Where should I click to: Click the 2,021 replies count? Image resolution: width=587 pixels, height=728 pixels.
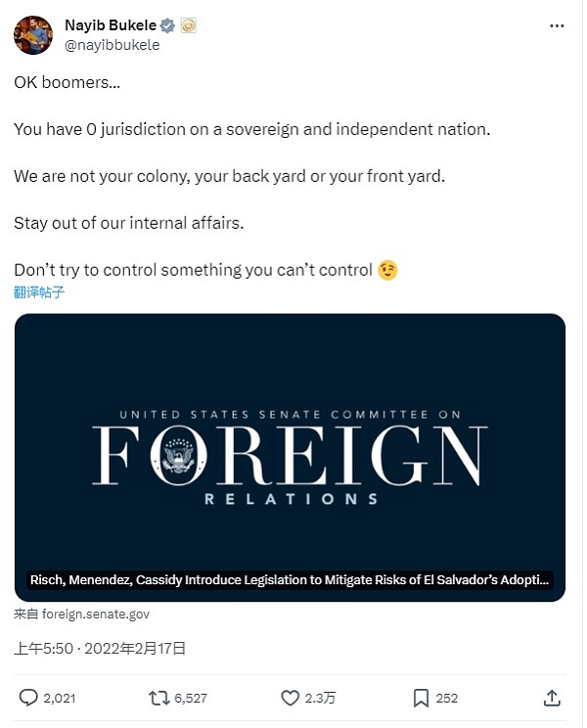click(59, 698)
